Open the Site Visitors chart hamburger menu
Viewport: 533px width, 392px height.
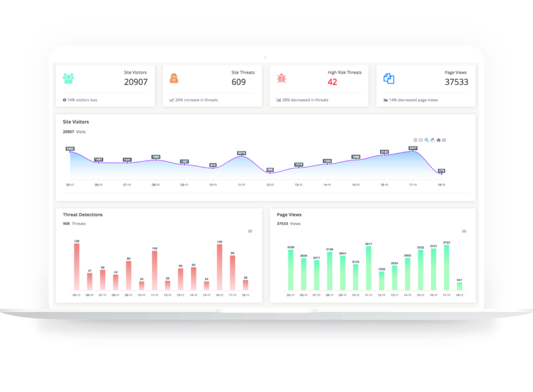coord(444,140)
